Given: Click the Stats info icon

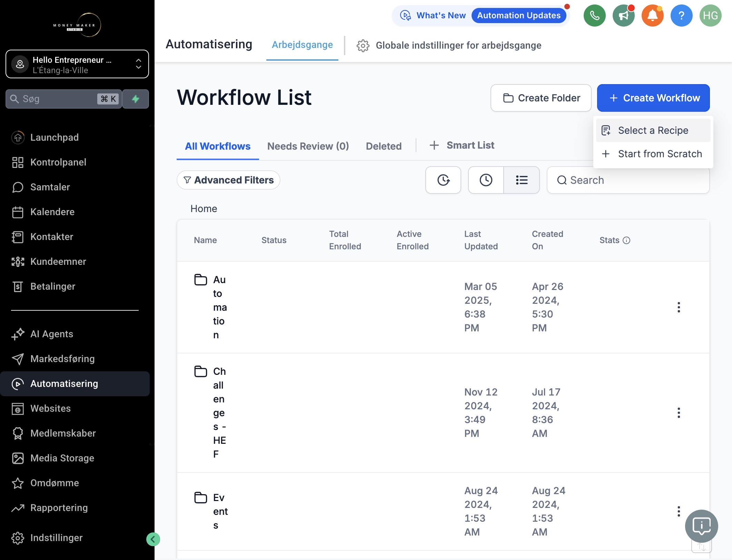Looking at the screenshot, I should pos(626,240).
